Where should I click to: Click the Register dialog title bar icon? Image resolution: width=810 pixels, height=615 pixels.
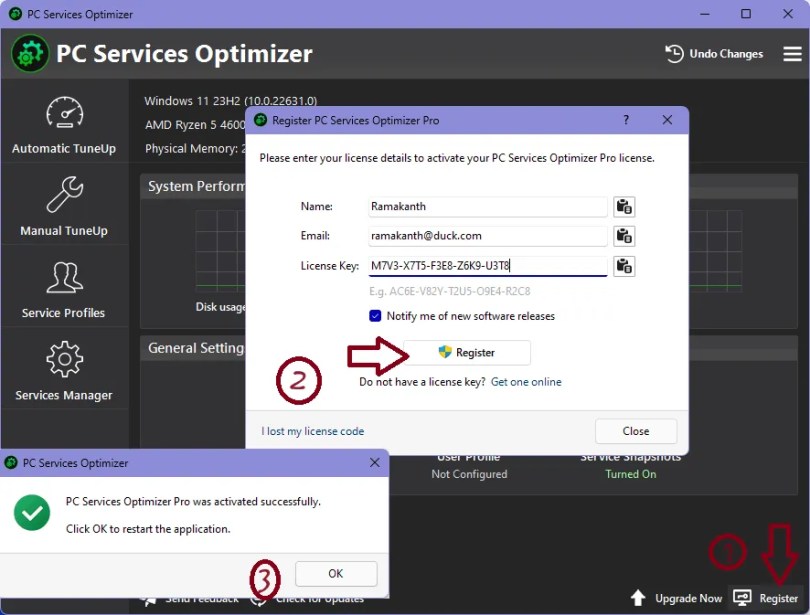point(260,120)
